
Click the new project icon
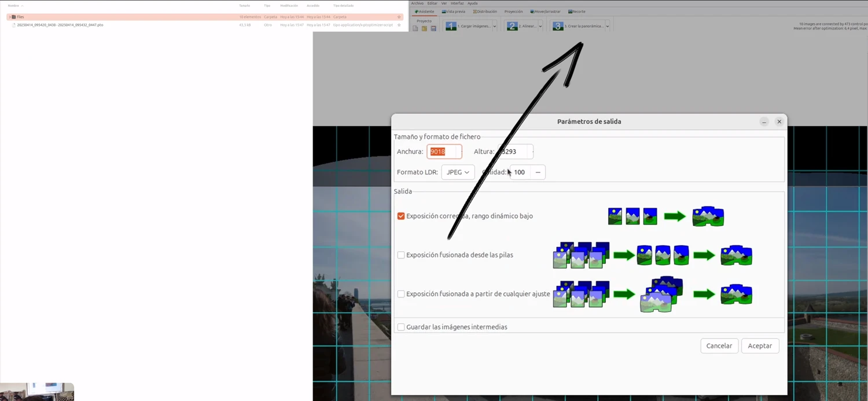[415, 28]
